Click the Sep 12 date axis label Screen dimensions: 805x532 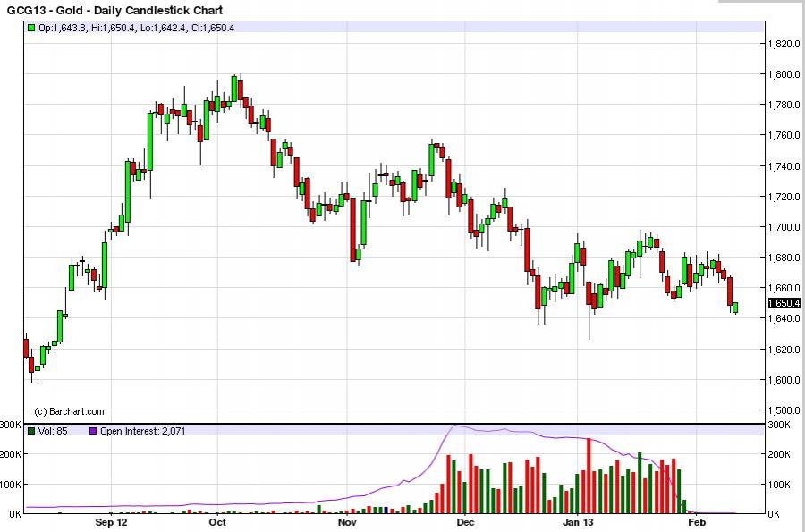112,522
